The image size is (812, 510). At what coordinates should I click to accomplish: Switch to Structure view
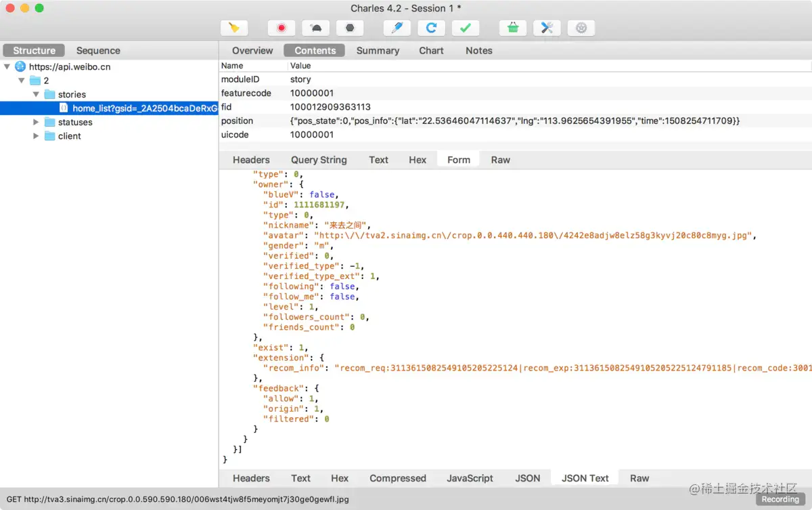34,50
